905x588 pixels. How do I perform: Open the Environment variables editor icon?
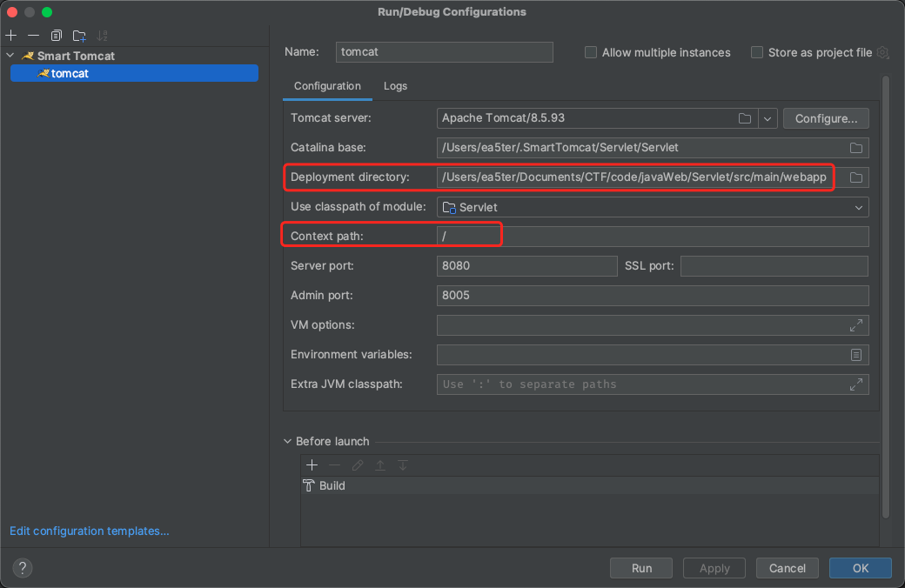855,355
